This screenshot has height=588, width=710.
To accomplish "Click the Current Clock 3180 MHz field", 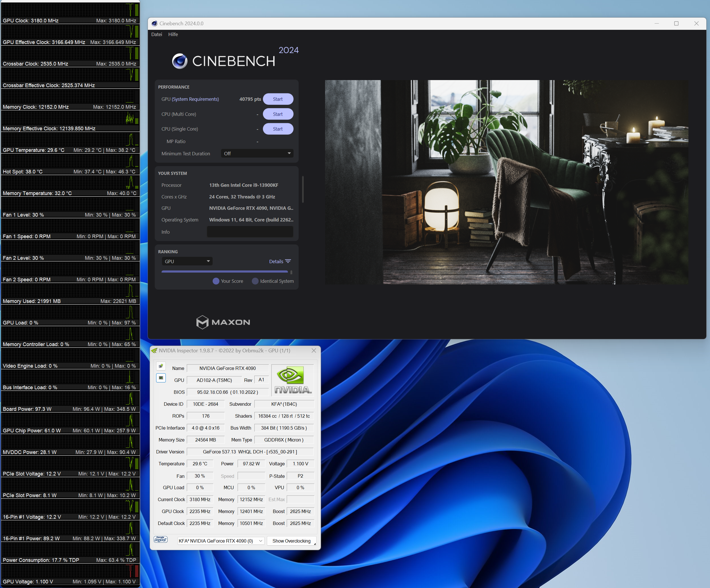I will pos(200,499).
